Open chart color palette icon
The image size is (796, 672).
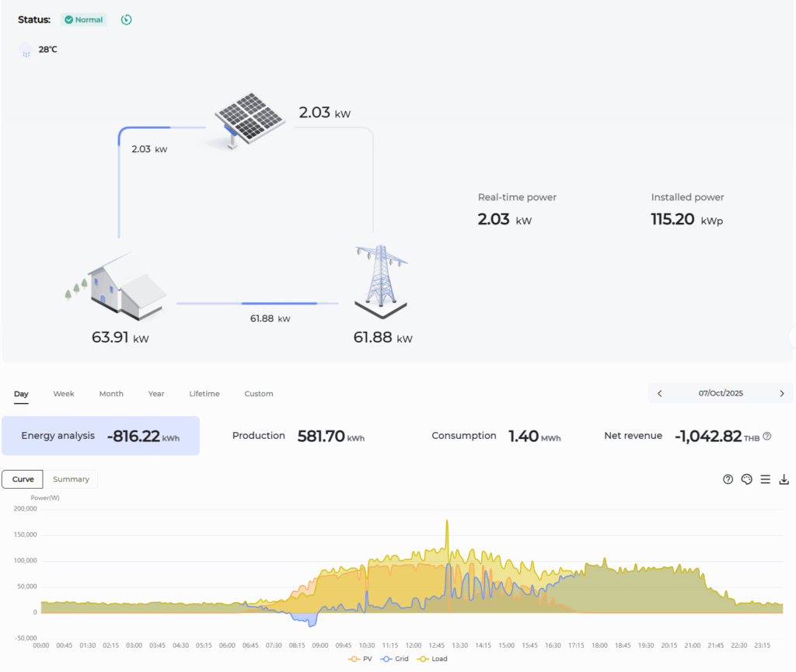(x=746, y=479)
